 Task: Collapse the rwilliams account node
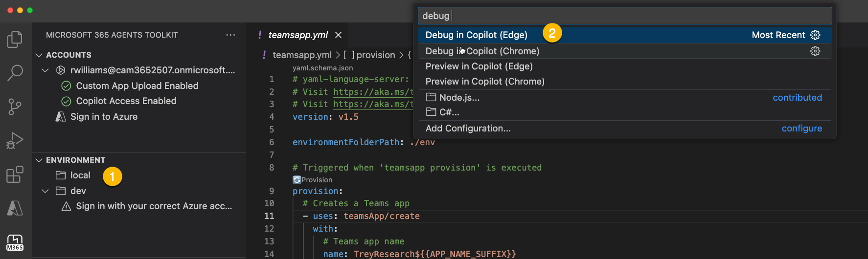46,70
